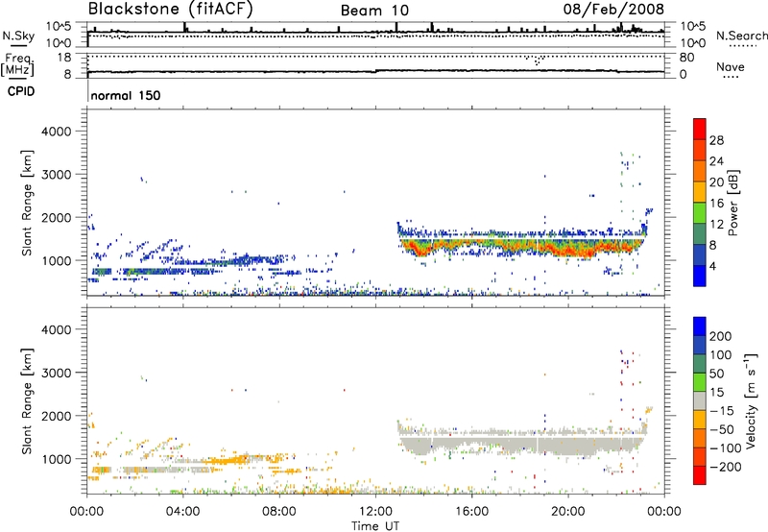
Task: Click the strong red-orange power echo band
Action: click(x=524, y=245)
